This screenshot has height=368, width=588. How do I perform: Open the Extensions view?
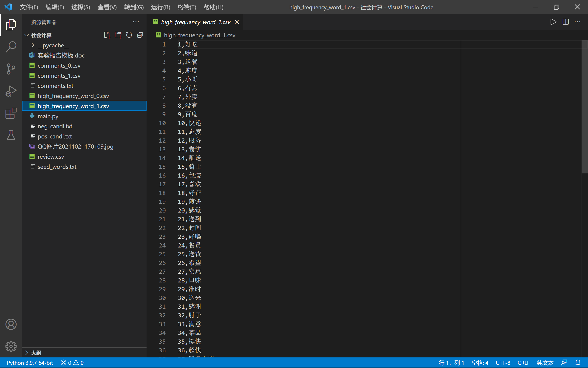tap(11, 113)
